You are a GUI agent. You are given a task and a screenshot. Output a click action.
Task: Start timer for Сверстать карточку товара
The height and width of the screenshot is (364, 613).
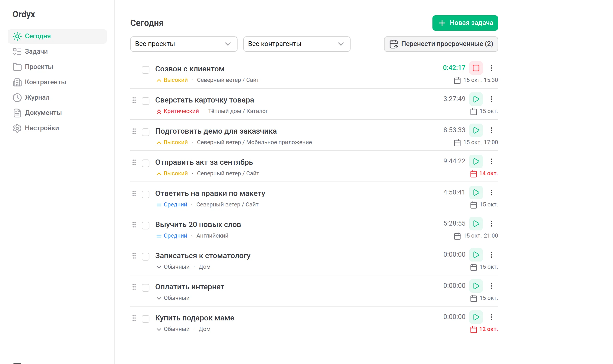(x=476, y=99)
